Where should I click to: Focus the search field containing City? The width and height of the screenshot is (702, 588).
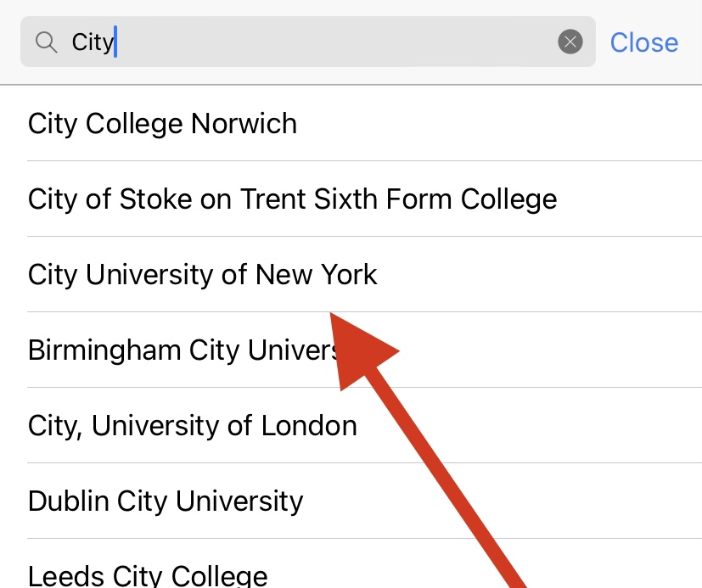pyautogui.click(x=308, y=42)
